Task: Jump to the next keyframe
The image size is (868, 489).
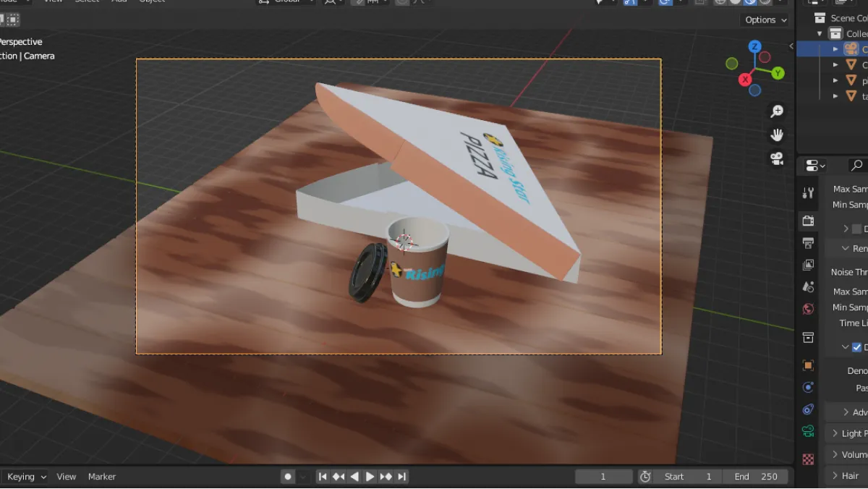Action: (x=386, y=477)
